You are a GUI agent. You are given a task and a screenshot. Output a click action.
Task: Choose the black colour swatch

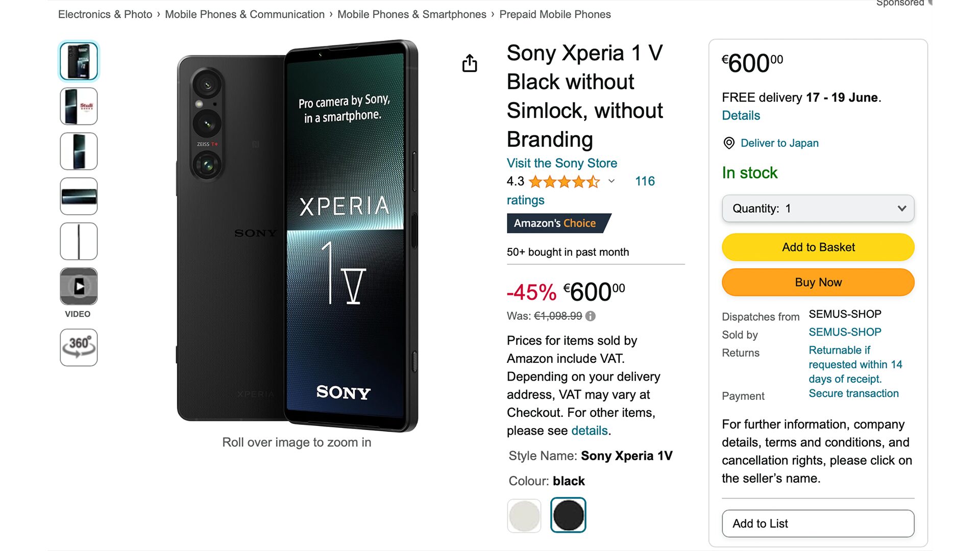tap(568, 516)
